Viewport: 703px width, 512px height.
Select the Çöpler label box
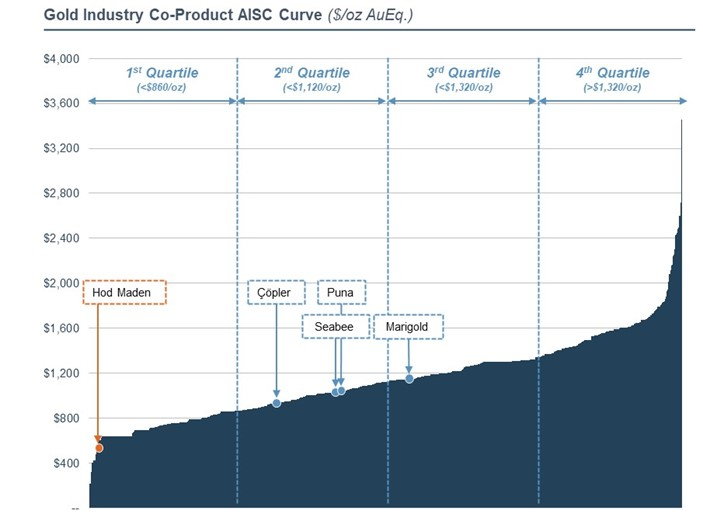276,292
